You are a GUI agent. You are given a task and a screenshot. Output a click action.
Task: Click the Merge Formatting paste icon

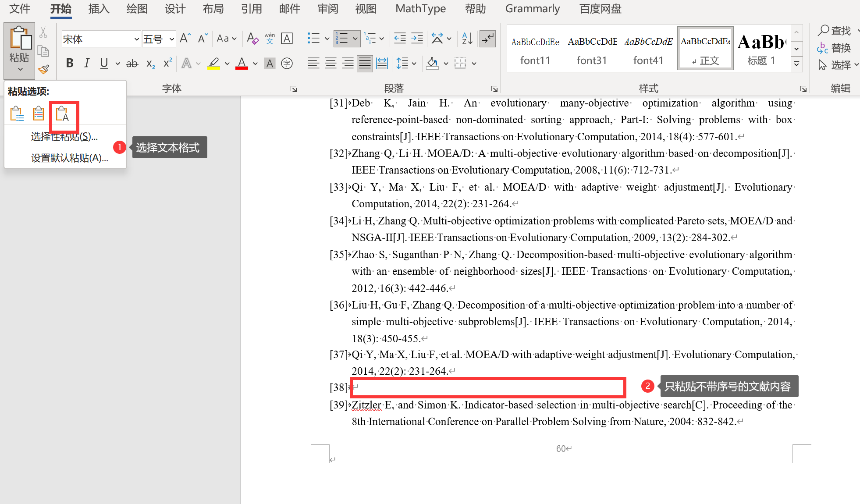pyautogui.click(x=39, y=114)
